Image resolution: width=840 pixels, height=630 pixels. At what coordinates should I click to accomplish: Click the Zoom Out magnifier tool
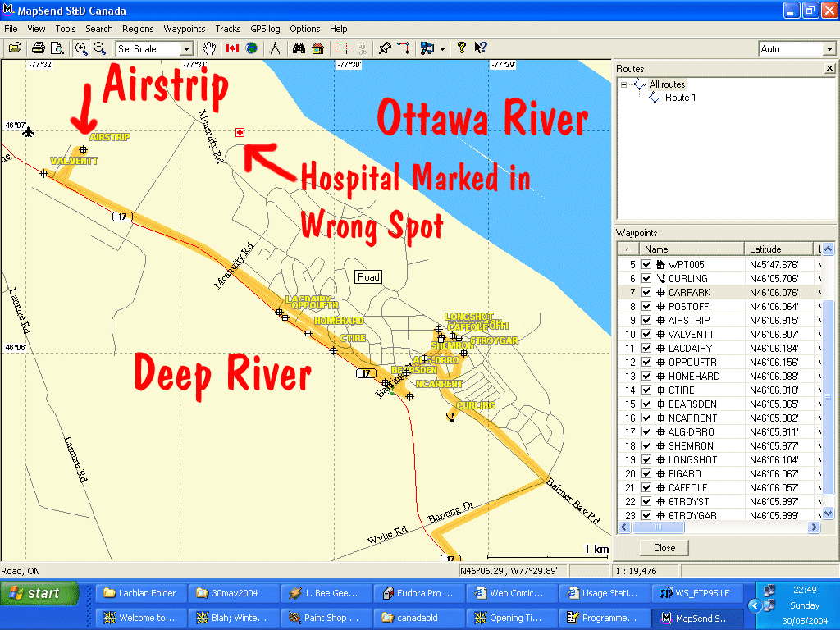point(99,48)
